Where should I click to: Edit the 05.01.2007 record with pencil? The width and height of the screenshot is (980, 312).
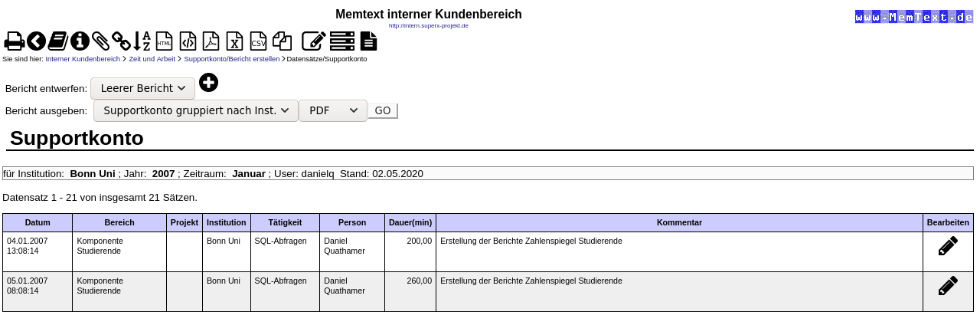point(948,286)
